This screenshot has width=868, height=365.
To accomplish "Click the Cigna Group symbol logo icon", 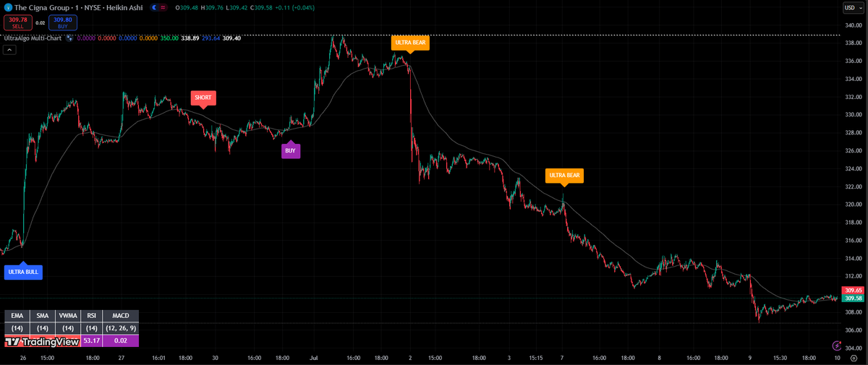I will [x=7, y=7].
